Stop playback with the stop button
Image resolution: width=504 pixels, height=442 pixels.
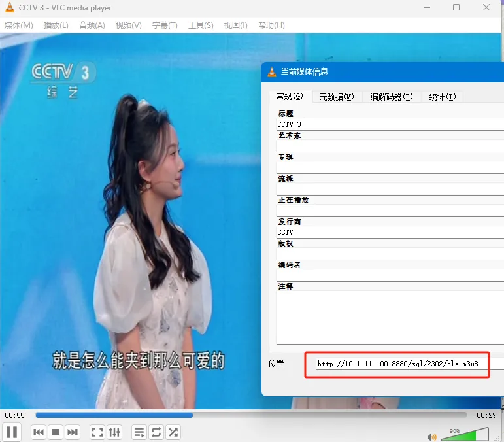(x=56, y=432)
